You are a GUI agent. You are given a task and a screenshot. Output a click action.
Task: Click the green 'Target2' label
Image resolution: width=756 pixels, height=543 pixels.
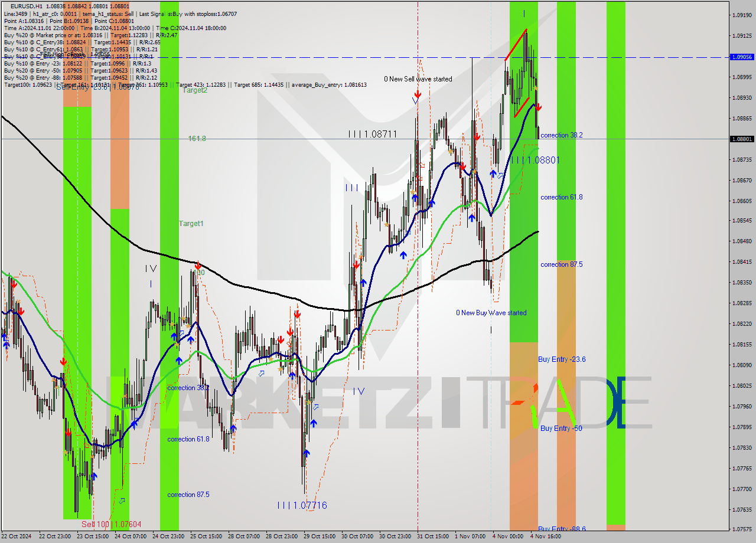(195, 90)
